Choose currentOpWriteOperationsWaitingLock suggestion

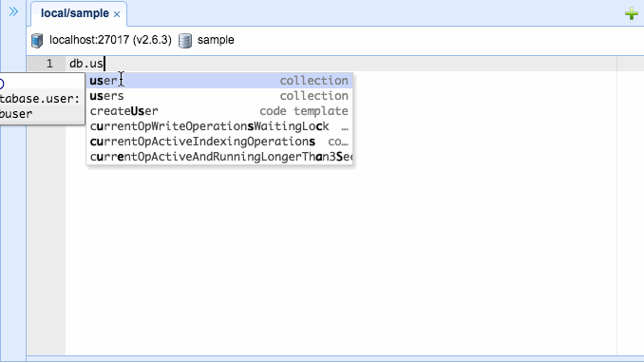click(219, 126)
